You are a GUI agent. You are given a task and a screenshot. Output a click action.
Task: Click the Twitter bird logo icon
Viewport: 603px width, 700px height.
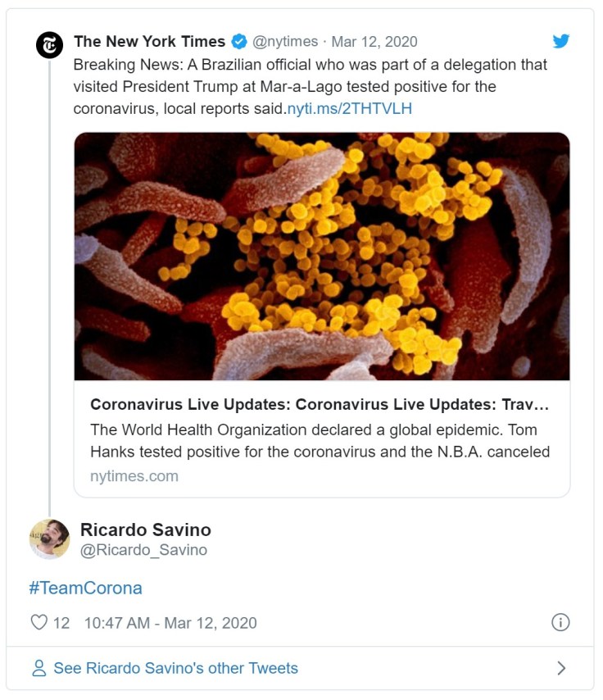[x=560, y=41]
